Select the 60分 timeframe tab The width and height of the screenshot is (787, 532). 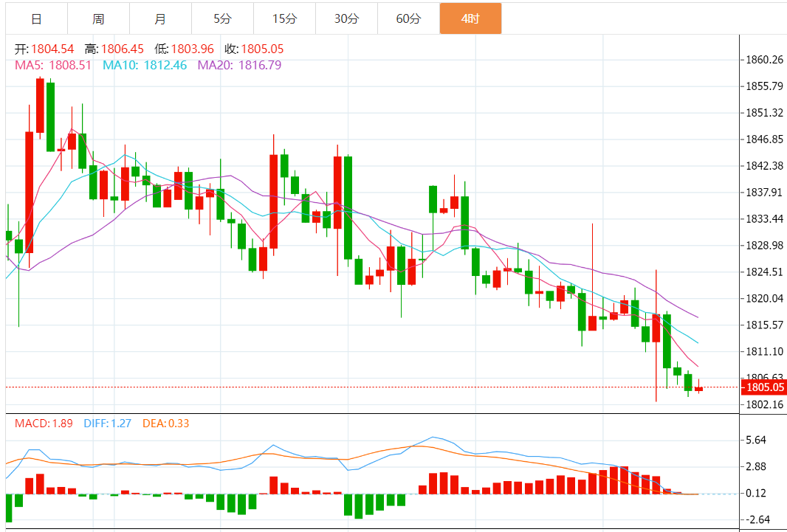pyautogui.click(x=408, y=19)
